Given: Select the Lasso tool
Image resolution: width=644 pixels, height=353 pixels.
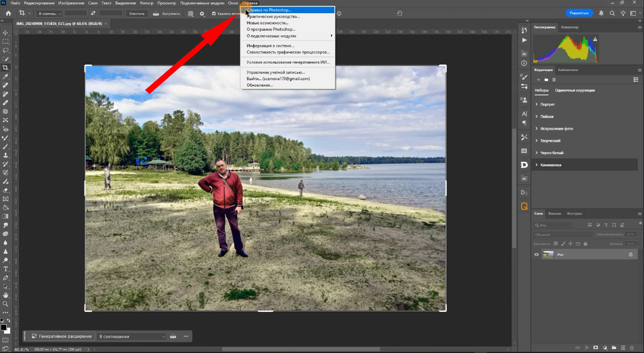Looking at the screenshot, I should pos(6,50).
